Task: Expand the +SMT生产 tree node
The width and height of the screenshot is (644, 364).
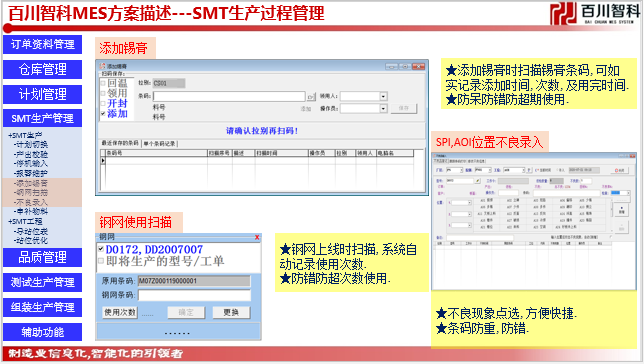Action: (x=25, y=135)
